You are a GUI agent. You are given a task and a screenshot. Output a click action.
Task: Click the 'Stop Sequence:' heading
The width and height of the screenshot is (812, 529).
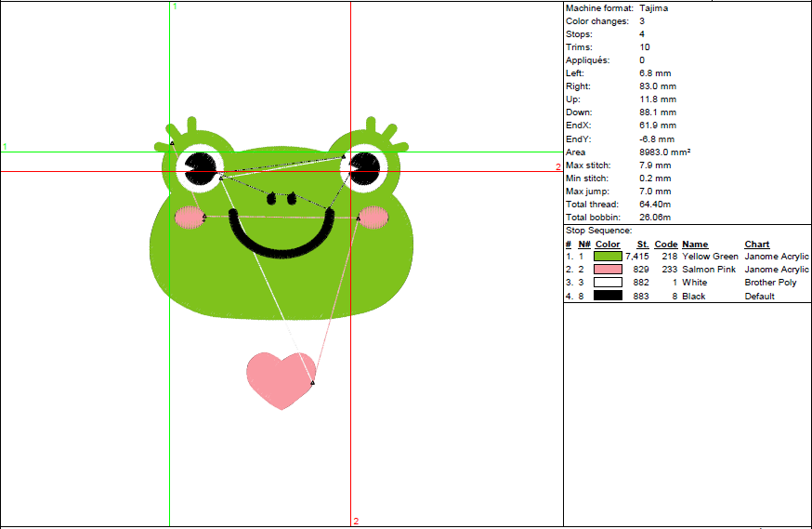(x=598, y=231)
